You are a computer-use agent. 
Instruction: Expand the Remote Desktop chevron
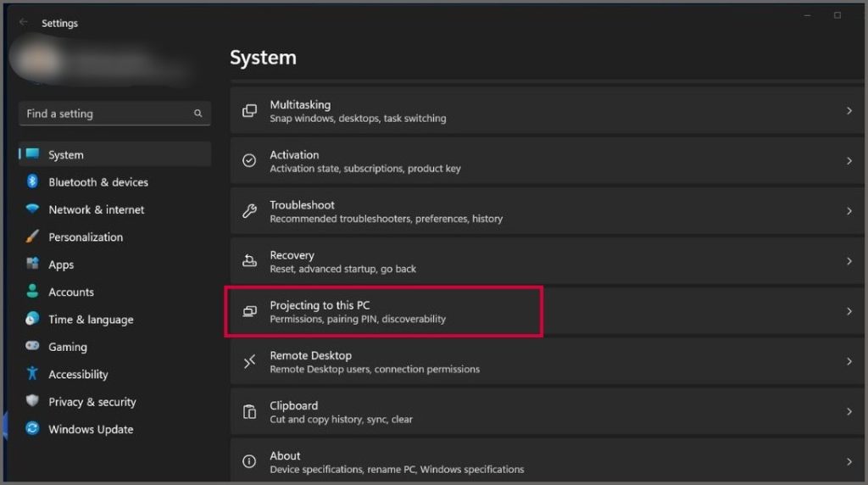(849, 361)
